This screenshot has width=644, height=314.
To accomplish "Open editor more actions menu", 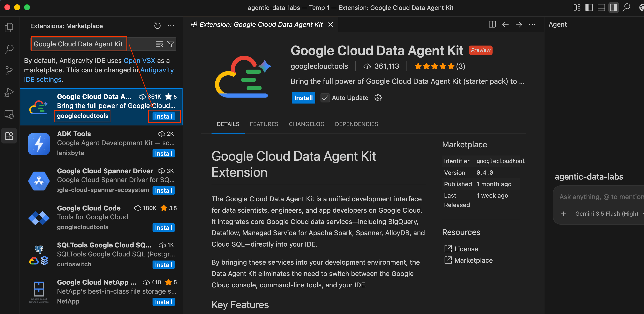I will click(532, 24).
